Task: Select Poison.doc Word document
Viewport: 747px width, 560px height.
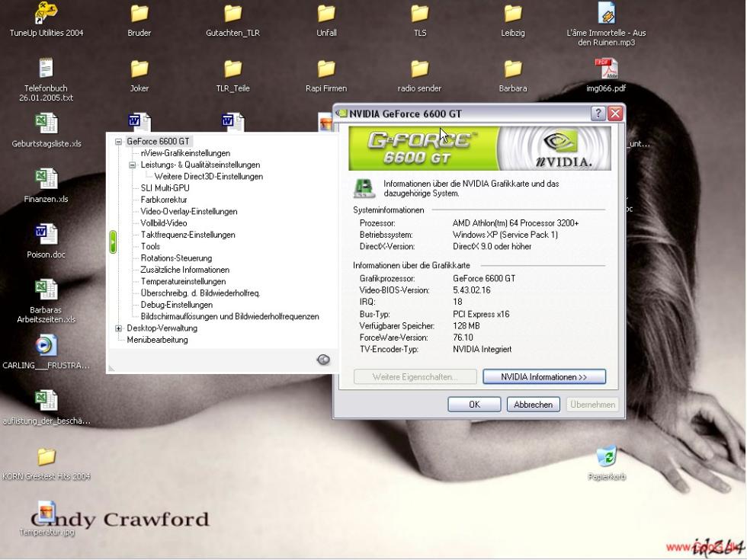Action: point(46,235)
